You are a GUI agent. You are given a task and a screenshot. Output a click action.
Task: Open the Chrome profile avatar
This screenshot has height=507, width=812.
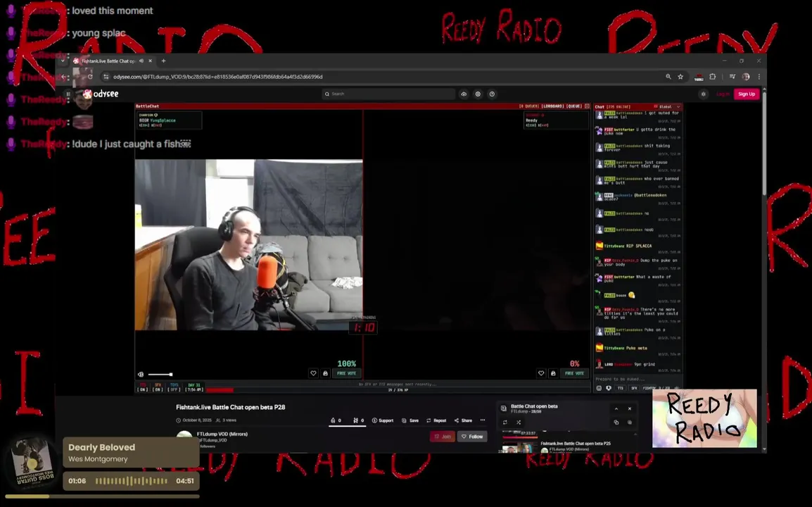pos(746,77)
